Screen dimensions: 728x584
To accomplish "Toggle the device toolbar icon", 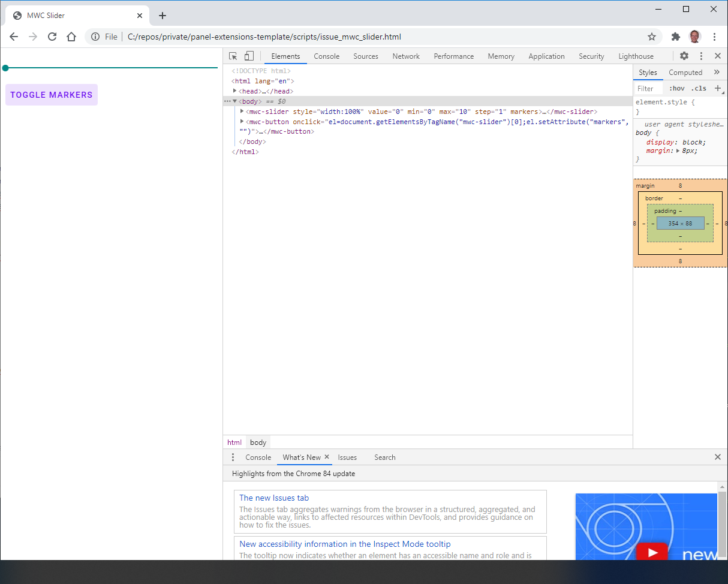I will click(x=249, y=55).
